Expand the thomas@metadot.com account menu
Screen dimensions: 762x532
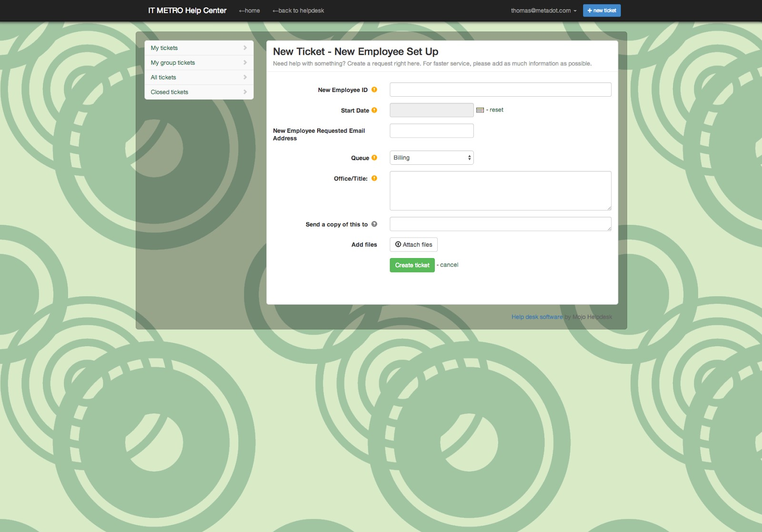[543, 10]
